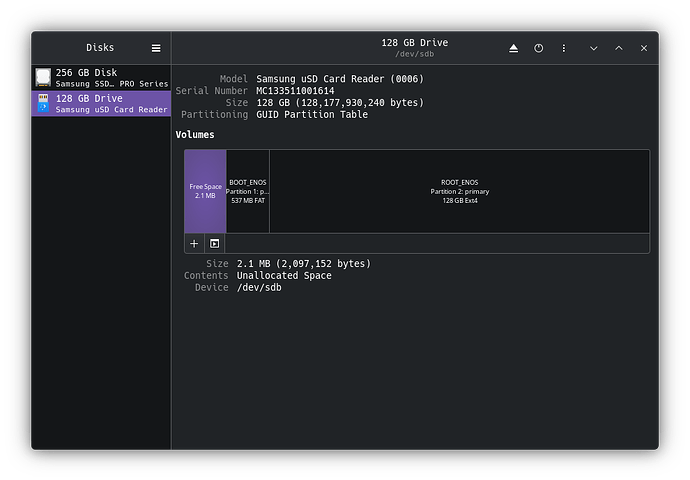Image resolution: width=690 pixels, height=480 pixels.
Task: Click the uSD card reader drive icon
Action: 43,104
